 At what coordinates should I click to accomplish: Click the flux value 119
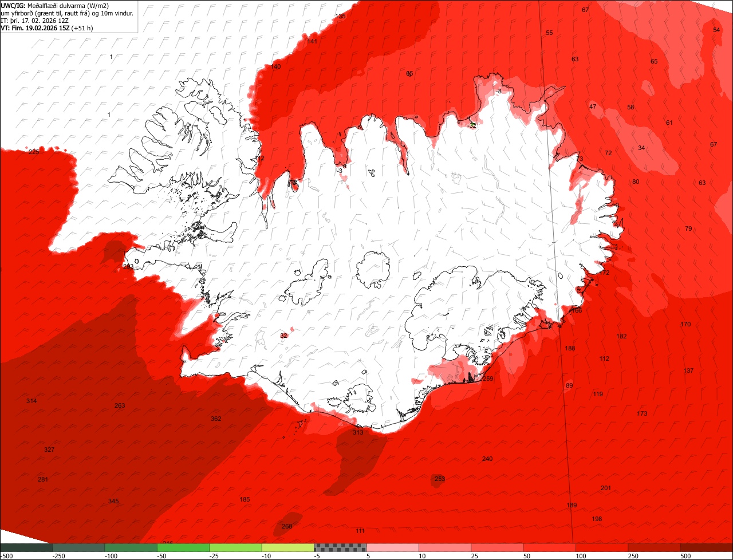click(x=598, y=394)
